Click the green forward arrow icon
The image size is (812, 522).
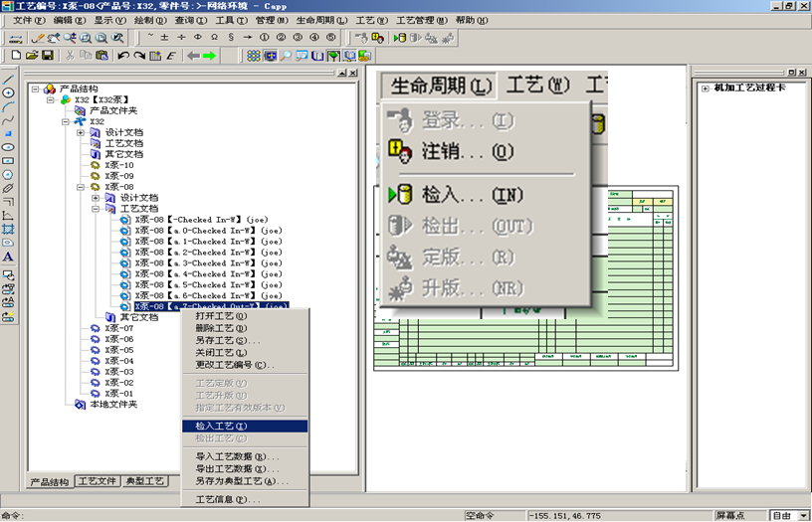pos(210,56)
